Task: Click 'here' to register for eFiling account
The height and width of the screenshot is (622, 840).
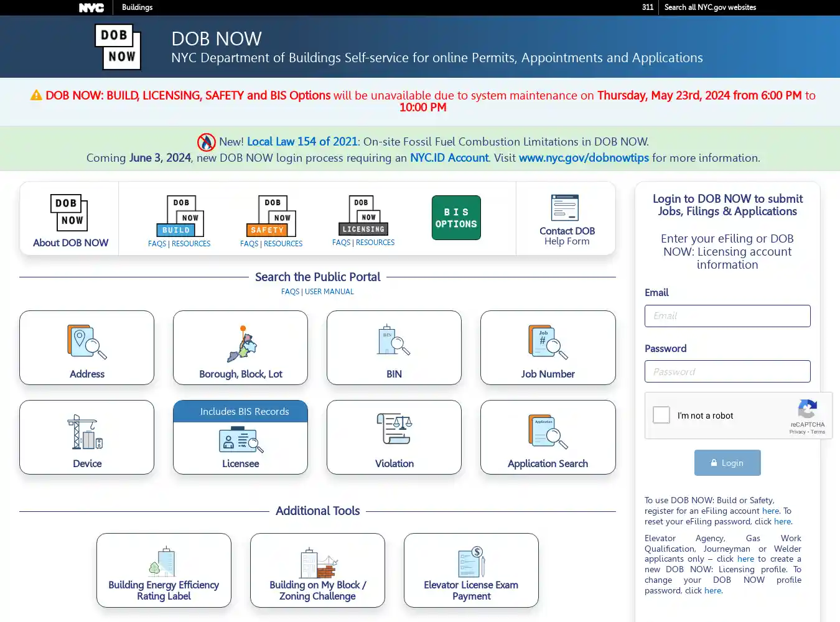Action: (770, 511)
